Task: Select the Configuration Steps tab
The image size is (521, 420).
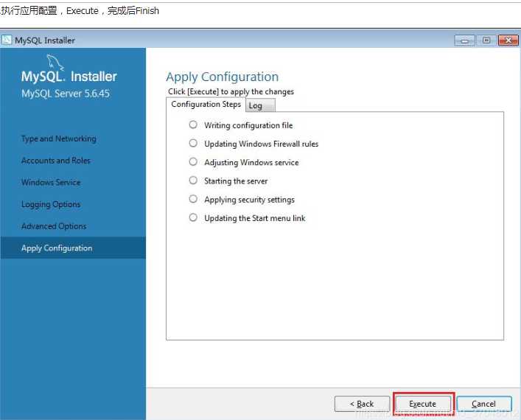Action: 206,105
